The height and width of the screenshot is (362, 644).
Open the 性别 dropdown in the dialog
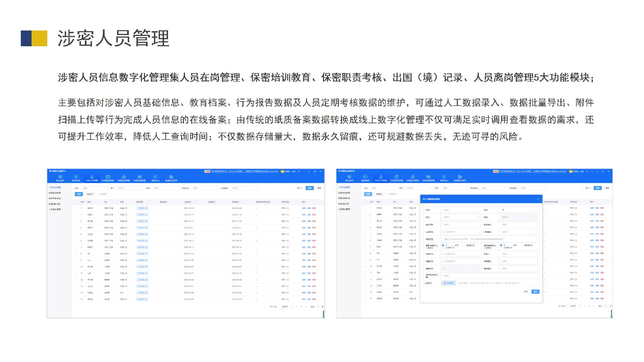tap(519, 210)
